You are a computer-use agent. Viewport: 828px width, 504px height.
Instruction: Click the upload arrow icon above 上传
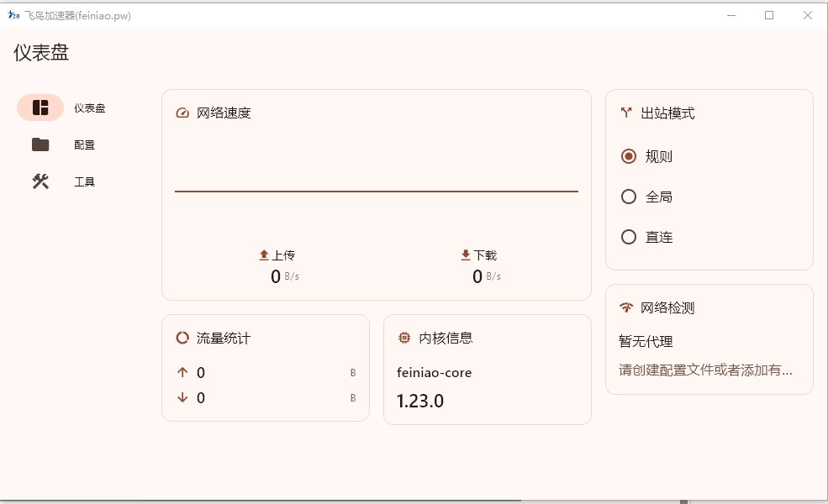[264, 255]
